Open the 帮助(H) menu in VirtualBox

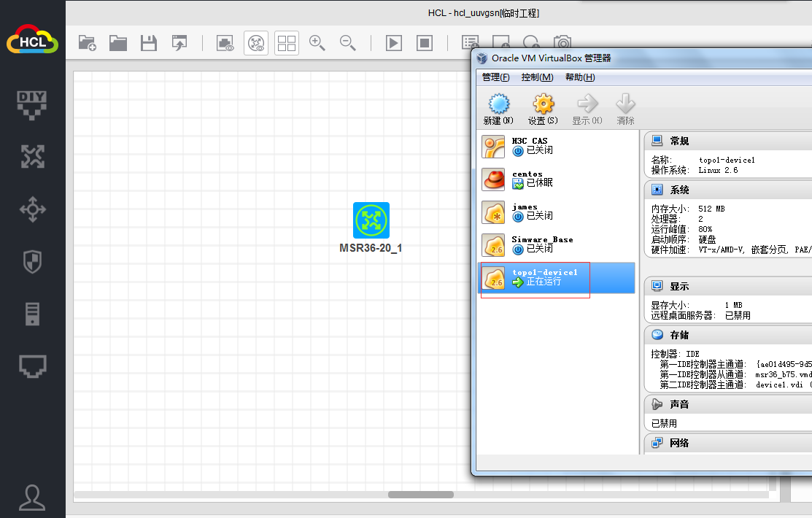[x=580, y=77]
